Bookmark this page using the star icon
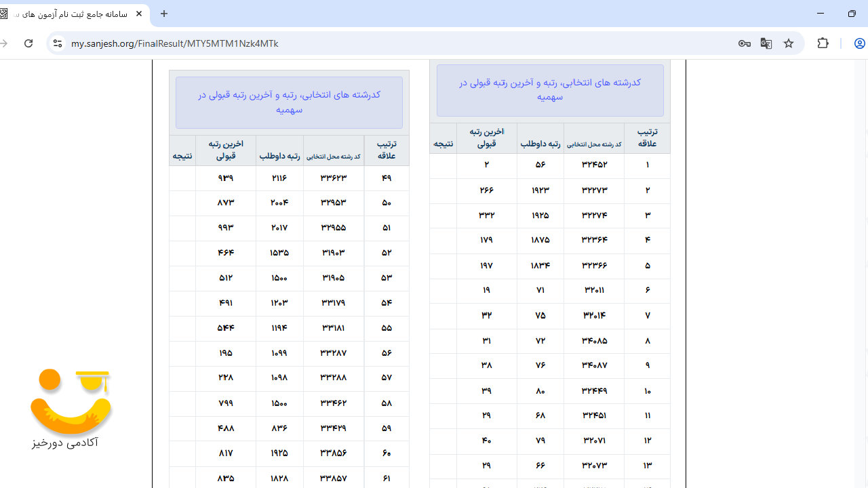Image resolution: width=868 pixels, height=488 pixels. pos(788,43)
